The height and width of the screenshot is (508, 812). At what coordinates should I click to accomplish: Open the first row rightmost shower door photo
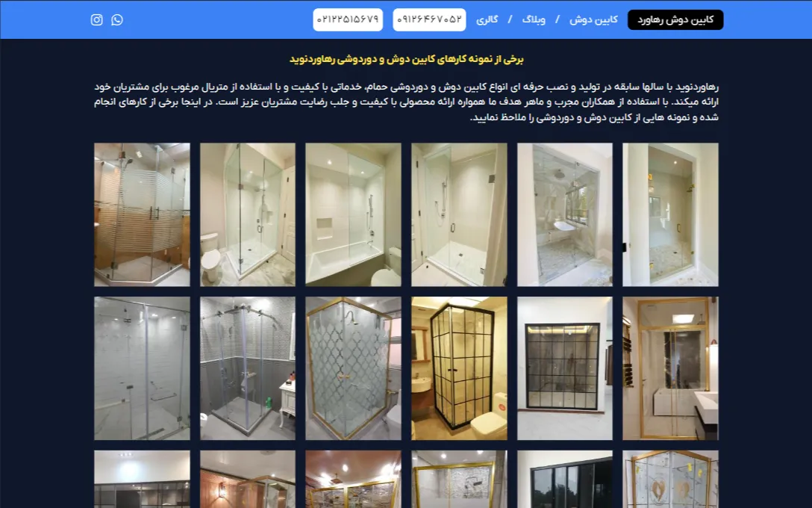coord(670,214)
